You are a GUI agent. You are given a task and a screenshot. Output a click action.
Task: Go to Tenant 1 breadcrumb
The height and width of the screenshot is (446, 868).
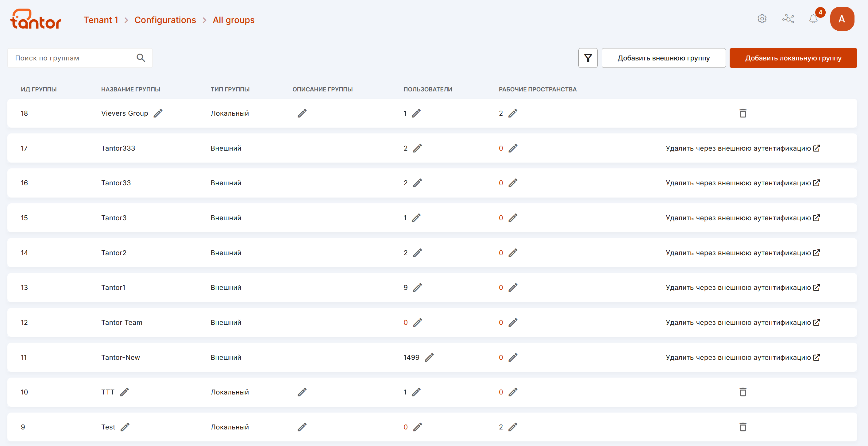[101, 20]
